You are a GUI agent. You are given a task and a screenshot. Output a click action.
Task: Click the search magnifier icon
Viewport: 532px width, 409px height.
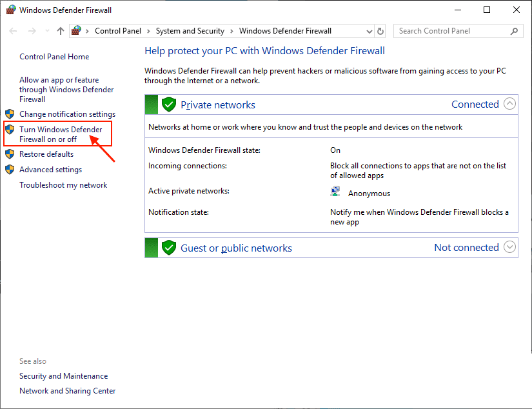coord(515,31)
